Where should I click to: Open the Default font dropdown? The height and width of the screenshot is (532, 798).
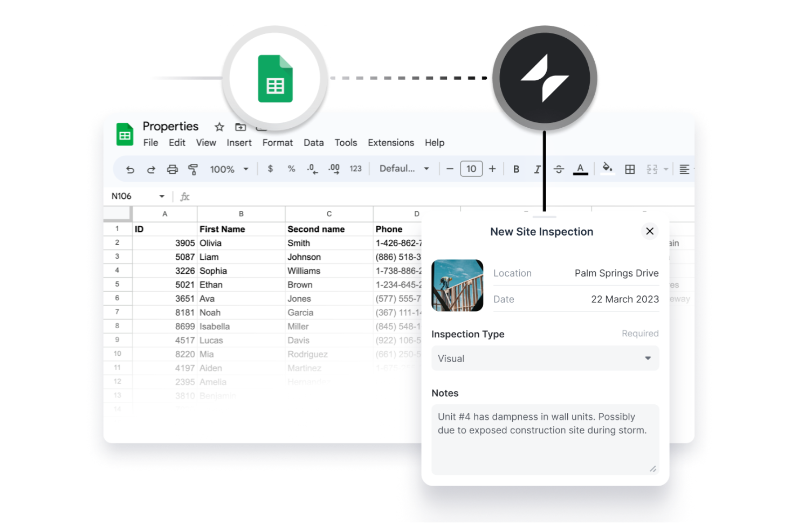[402, 169]
